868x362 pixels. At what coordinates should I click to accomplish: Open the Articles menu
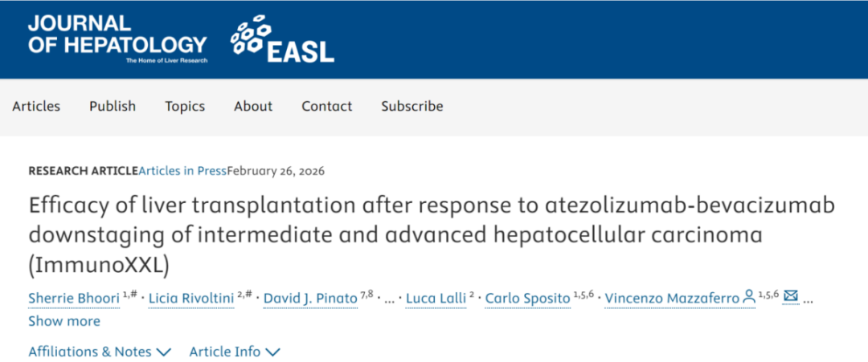pyautogui.click(x=36, y=106)
